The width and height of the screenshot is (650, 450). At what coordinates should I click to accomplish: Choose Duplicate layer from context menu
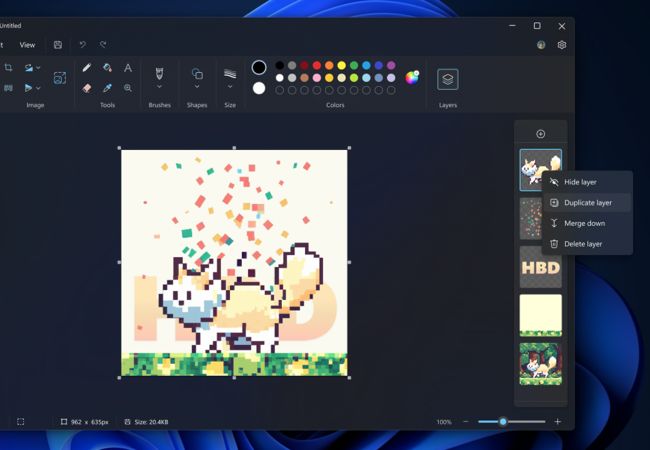click(587, 203)
